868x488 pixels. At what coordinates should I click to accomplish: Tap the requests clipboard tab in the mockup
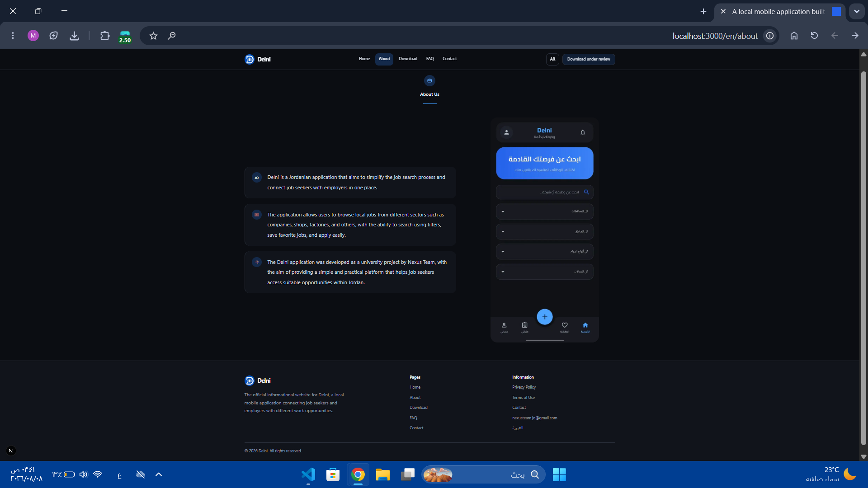524,328
